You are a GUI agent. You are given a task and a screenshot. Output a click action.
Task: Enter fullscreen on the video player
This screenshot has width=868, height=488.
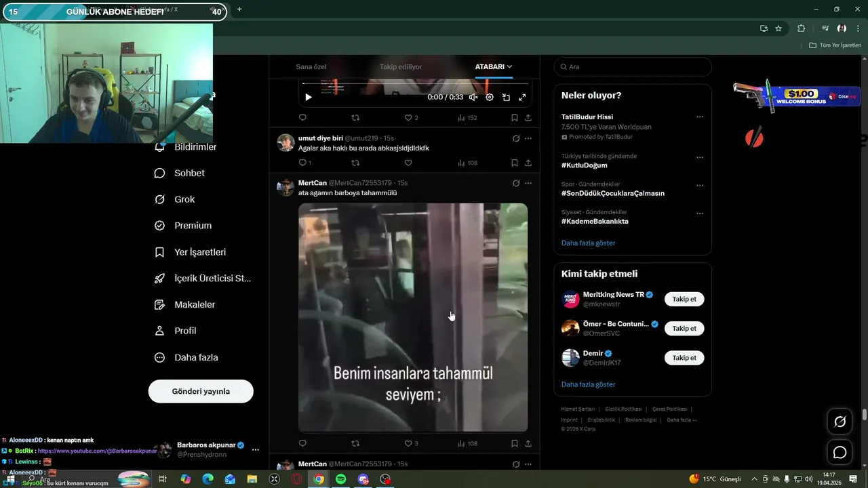point(522,98)
